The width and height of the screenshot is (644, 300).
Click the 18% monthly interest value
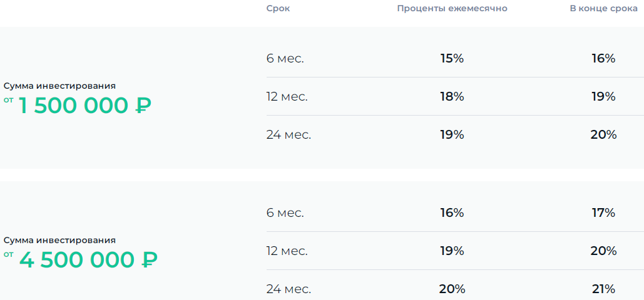pos(452,97)
